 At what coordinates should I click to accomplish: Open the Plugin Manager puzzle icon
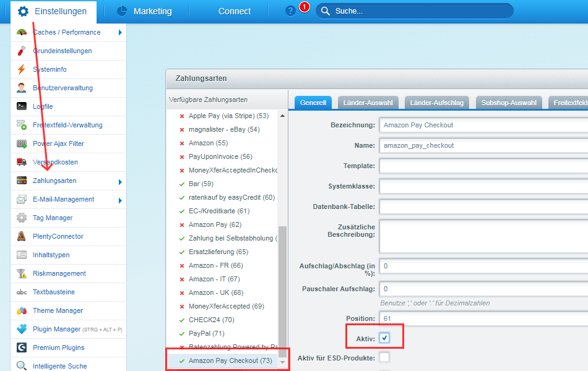[x=22, y=329]
